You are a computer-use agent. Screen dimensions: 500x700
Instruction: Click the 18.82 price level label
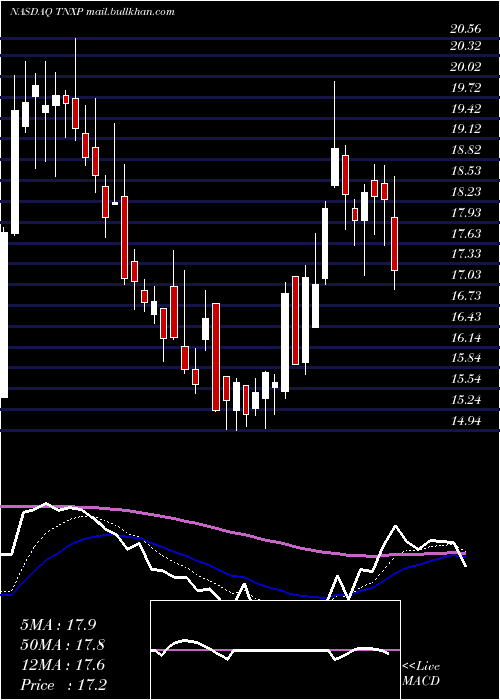466,150
